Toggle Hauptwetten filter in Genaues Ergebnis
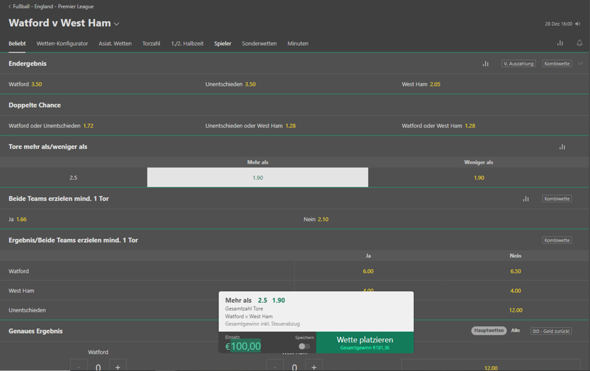590x371 pixels. (x=489, y=330)
